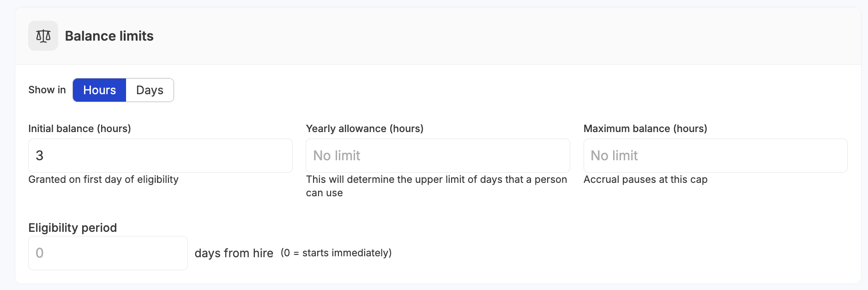Click the Eligibility period input showing 0
868x290 pixels.
(108, 253)
